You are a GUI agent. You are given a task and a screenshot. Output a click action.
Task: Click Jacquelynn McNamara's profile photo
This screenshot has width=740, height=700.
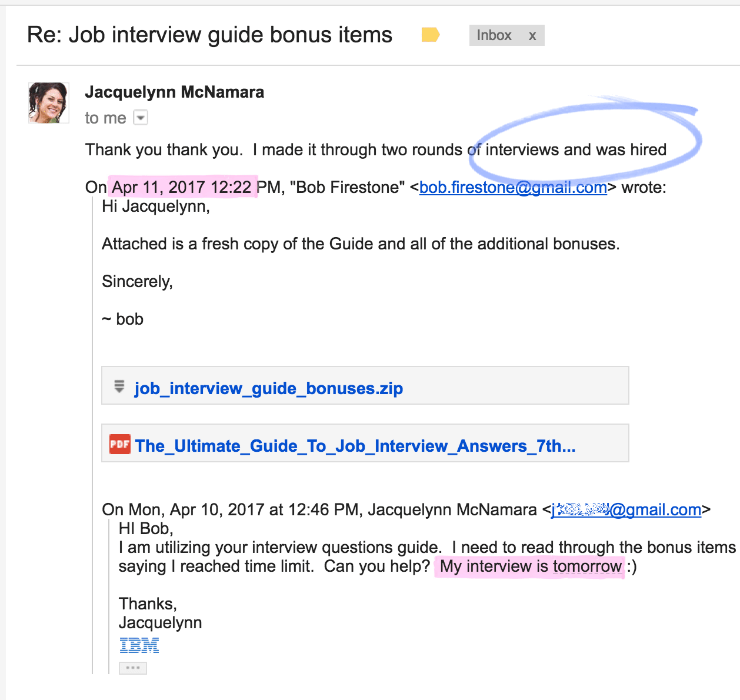[49, 103]
